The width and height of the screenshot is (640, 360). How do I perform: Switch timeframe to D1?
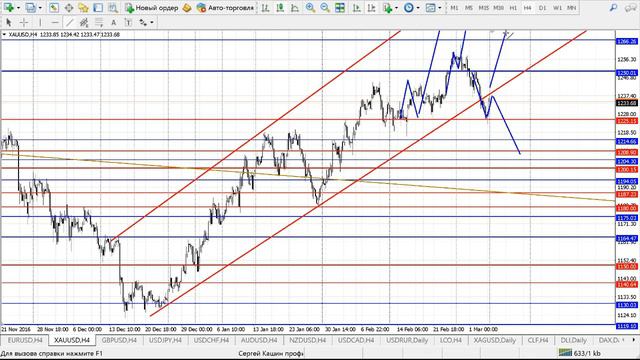[x=542, y=8]
